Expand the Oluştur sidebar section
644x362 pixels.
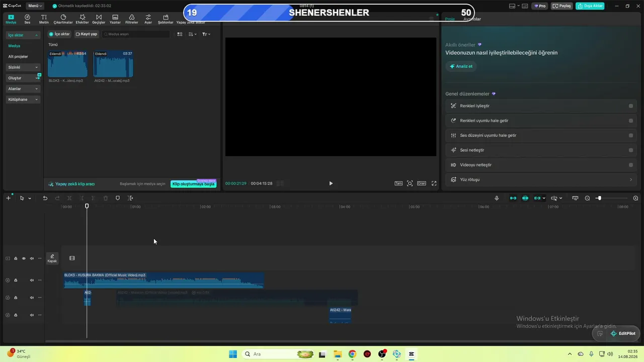[23, 78]
